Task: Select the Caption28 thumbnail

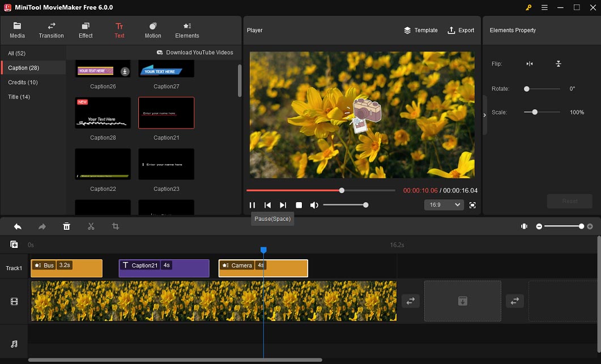Action: (x=103, y=113)
